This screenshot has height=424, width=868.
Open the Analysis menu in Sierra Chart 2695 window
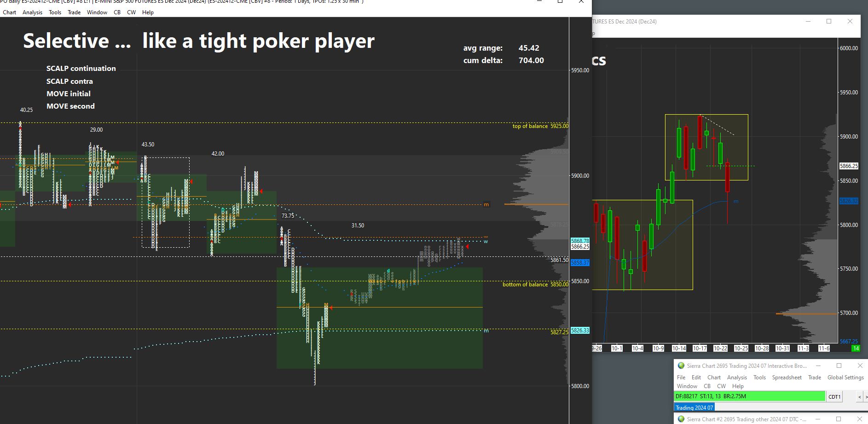point(737,378)
